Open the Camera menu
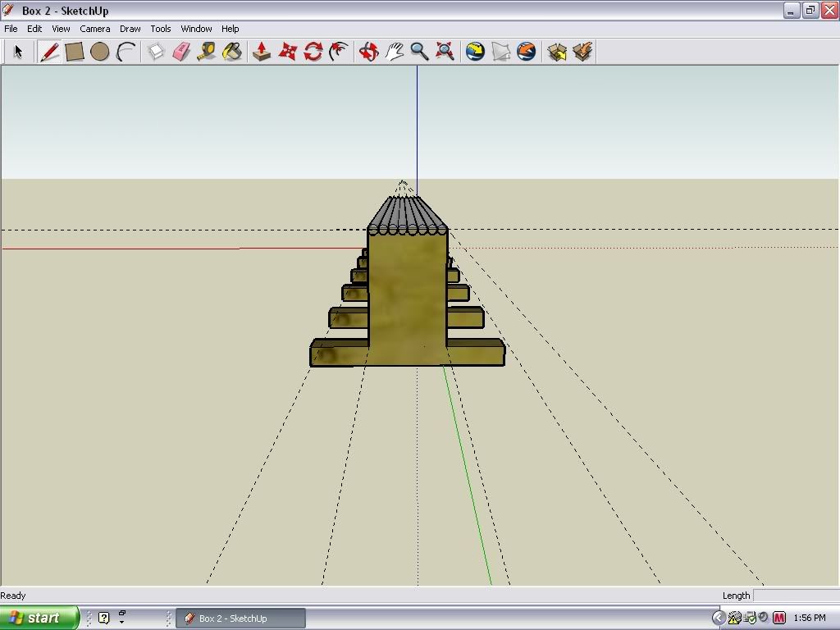Viewport: 840px width, 630px height. click(x=94, y=29)
